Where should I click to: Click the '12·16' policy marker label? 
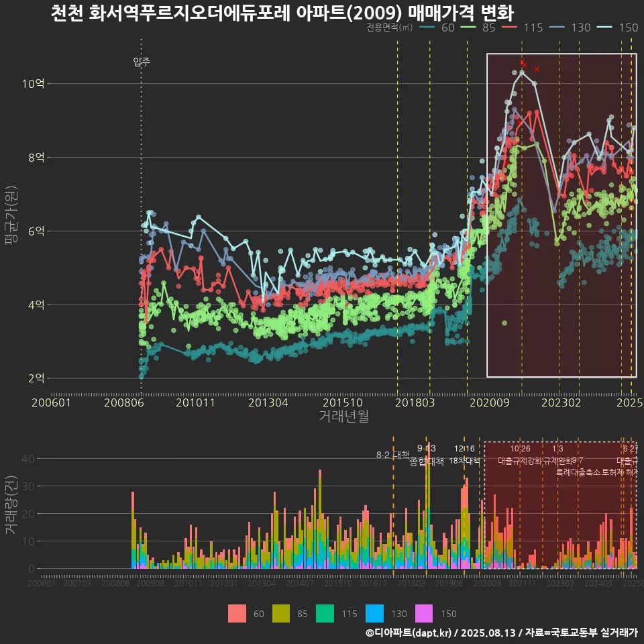464,449
